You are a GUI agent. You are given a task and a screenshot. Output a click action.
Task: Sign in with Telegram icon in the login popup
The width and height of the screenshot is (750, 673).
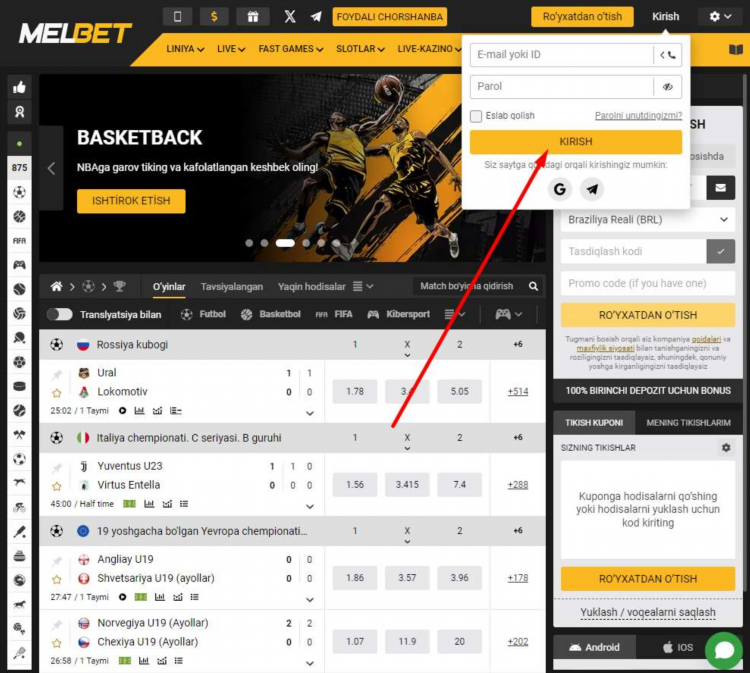[592, 189]
